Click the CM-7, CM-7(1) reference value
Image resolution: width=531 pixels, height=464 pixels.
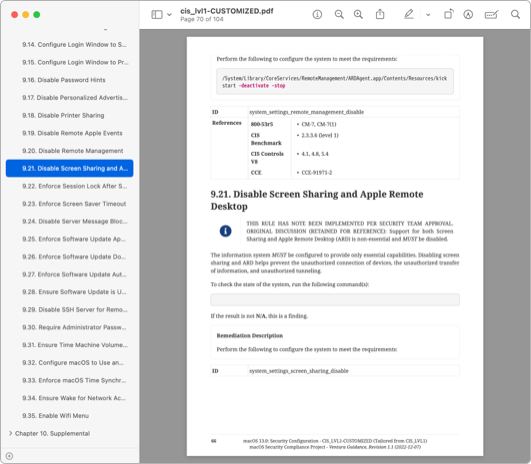pos(319,124)
